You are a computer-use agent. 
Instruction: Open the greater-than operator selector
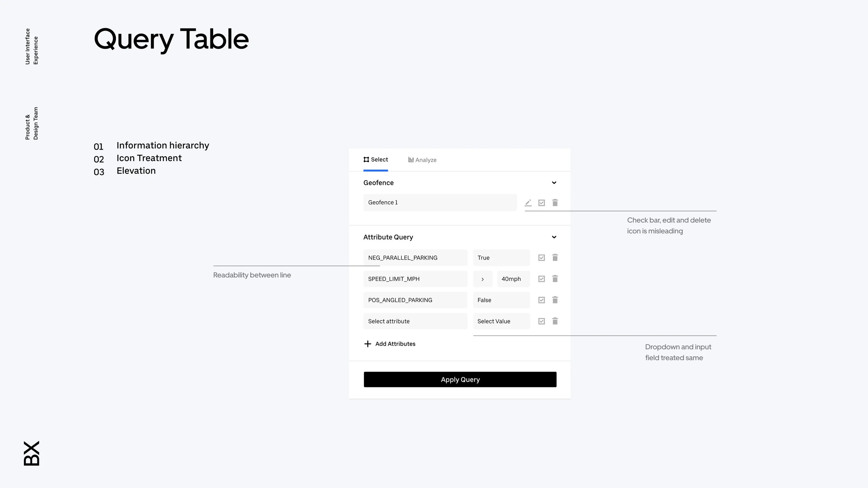483,279
